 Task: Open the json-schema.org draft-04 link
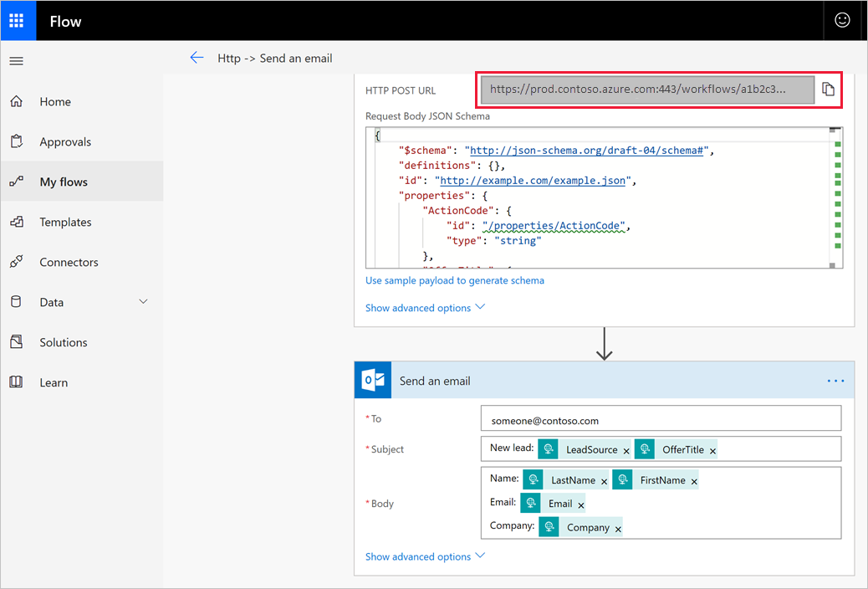586,150
